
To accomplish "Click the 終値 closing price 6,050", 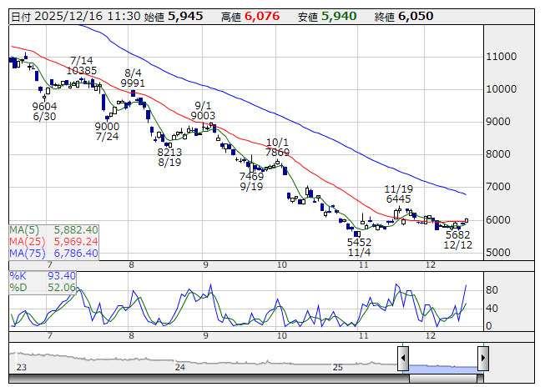I will (415, 16).
